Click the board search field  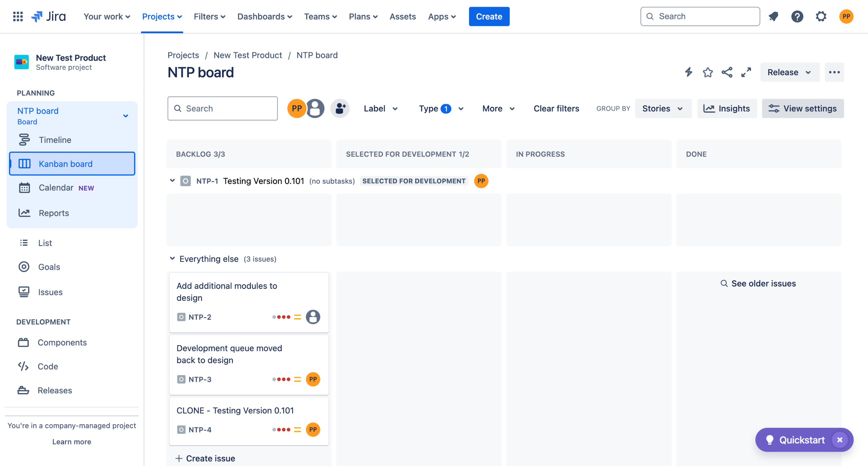pyautogui.click(x=222, y=109)
